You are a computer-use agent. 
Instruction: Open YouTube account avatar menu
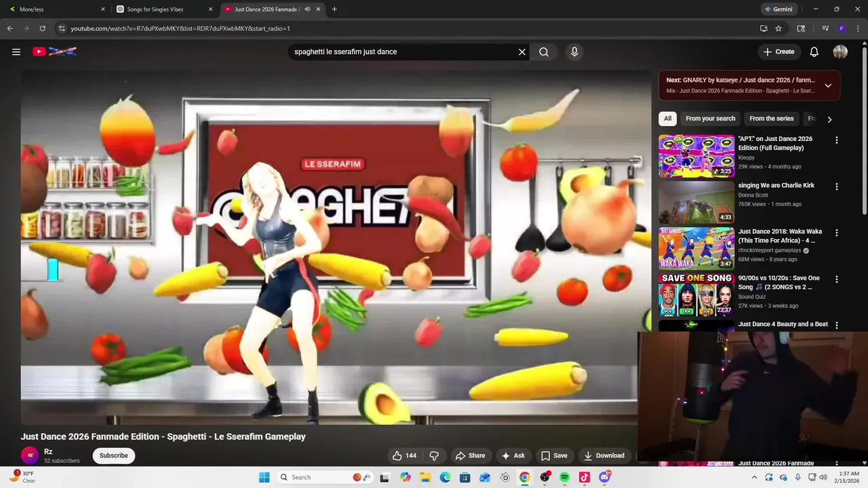tap(840, 52)
